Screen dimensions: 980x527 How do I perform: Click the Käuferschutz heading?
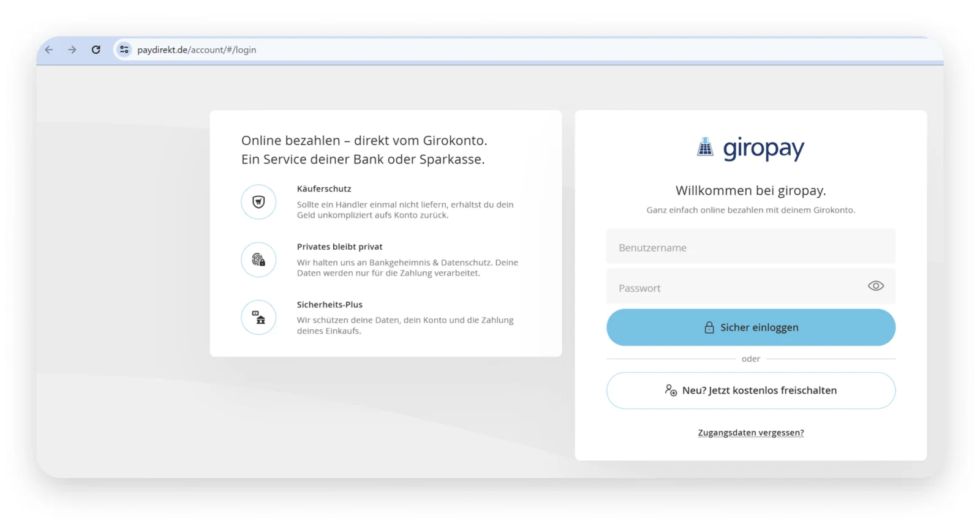(324, 189)
